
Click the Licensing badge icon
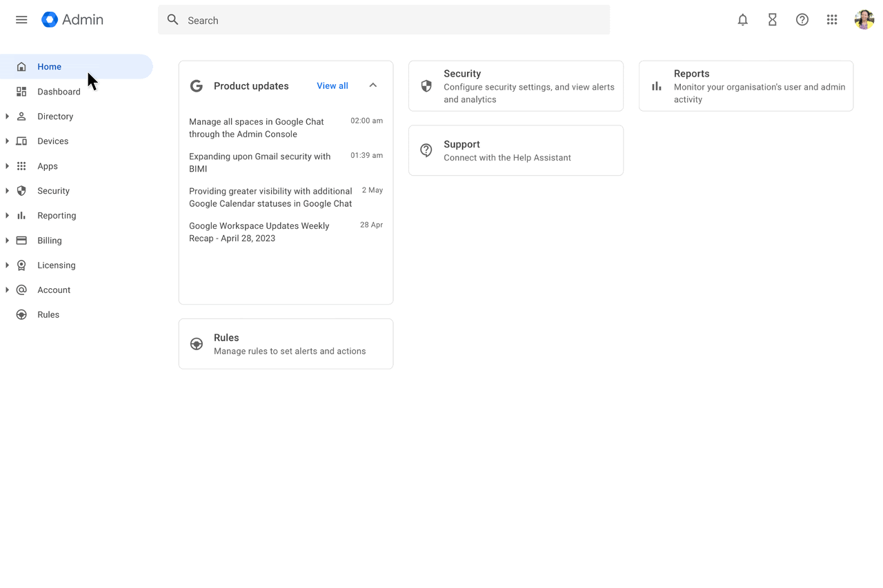21,265
